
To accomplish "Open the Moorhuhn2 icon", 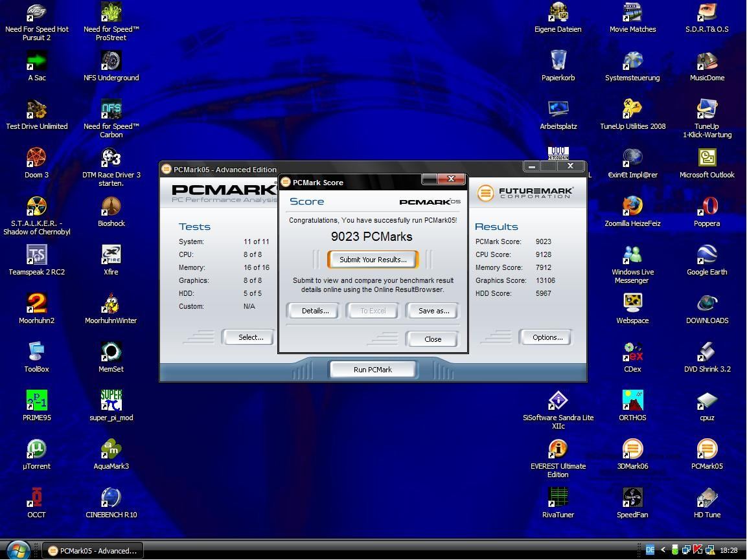I will coord(37,304).
